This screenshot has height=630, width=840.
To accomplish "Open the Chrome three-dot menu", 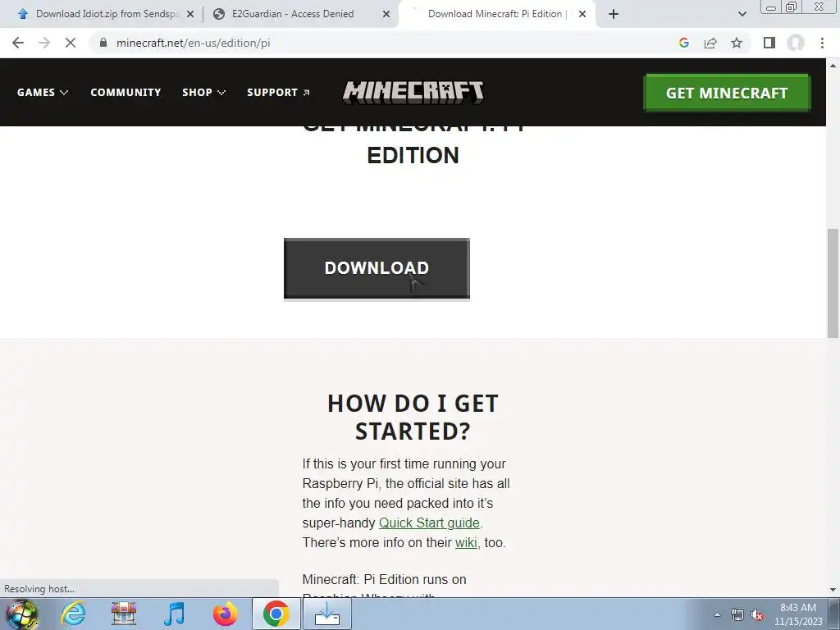I will (822, 43).
